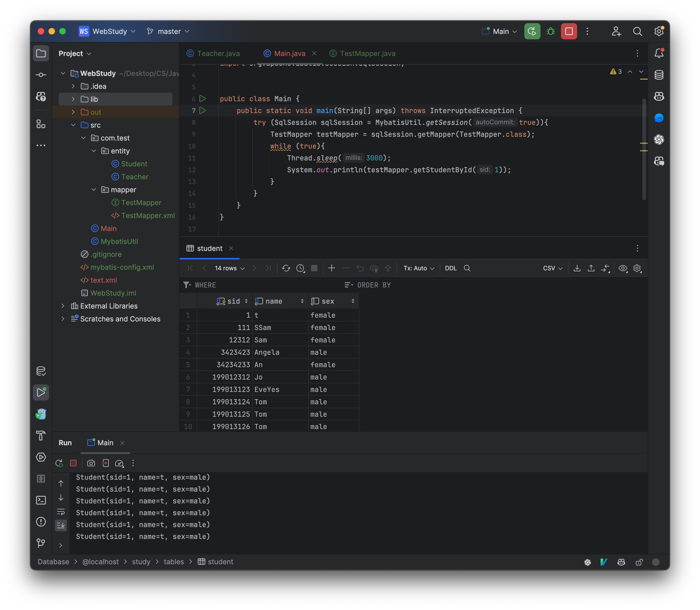The image size is (700, 610).
Task: Toggle scroll-to-end in the Run console
Action: coord(61,525)
